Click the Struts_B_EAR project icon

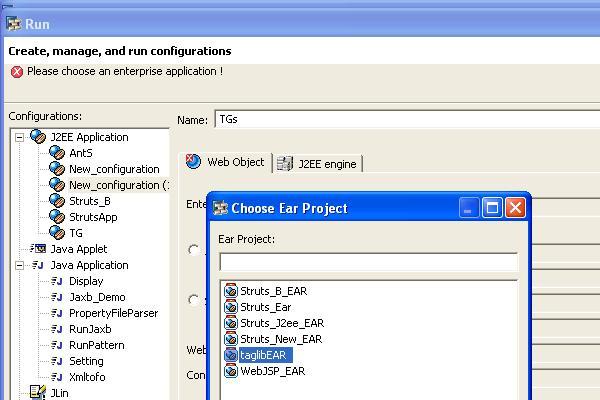pos(231,291)
